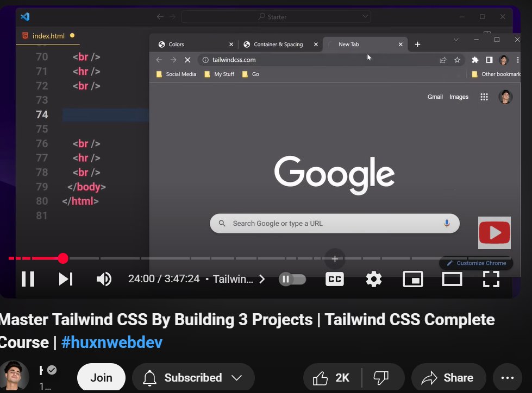532x393 pixels.
Task: Open Go bookmarks folder
Action: pyautogui.click(x=251, y=74)
